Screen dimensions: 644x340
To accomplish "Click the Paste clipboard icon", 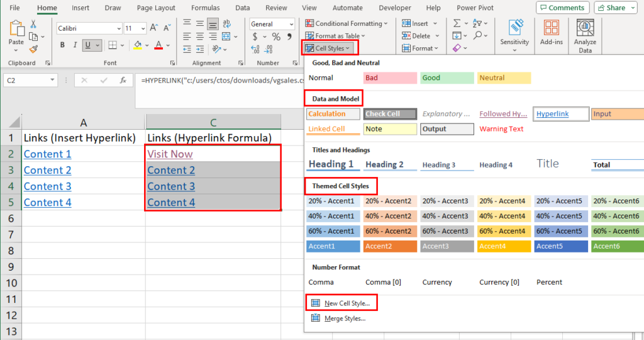I will click(x=16, y=29).
